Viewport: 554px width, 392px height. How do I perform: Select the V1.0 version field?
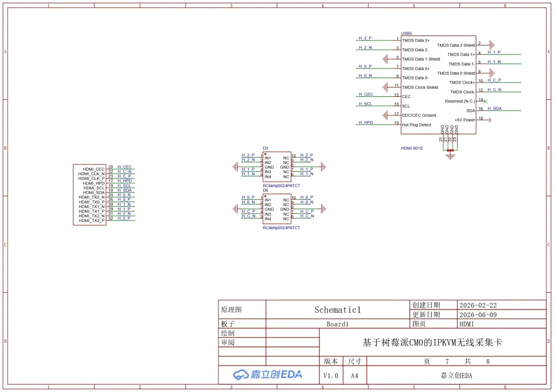click(331, 376)
